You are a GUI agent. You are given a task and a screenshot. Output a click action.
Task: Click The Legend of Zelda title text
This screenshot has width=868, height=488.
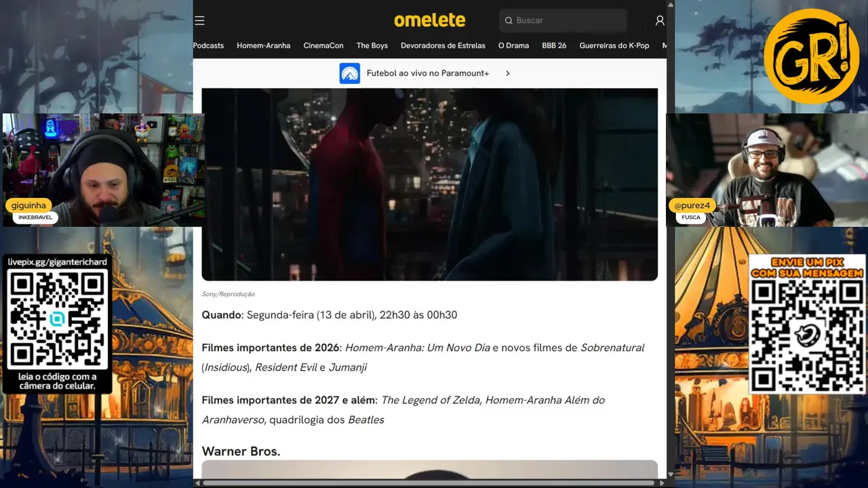click(x=430, y=400)
